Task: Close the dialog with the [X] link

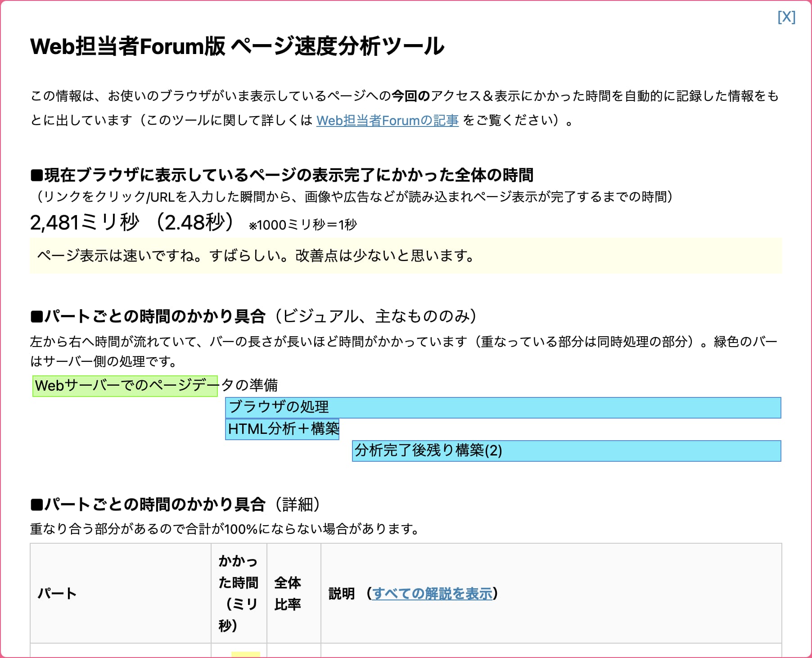Action: (x=786, y=17)
